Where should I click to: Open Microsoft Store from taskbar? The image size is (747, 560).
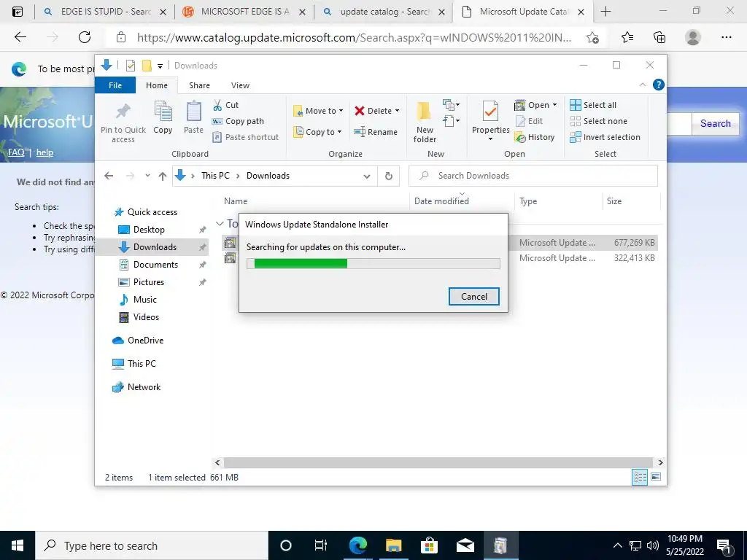pyautogui.click(x=429, y=545)
